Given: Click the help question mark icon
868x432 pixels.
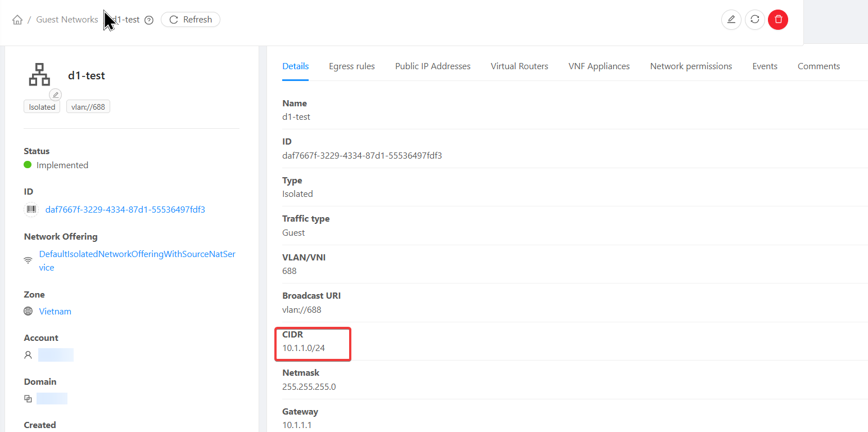Looking at the screenshot, I should coord(149,20).
